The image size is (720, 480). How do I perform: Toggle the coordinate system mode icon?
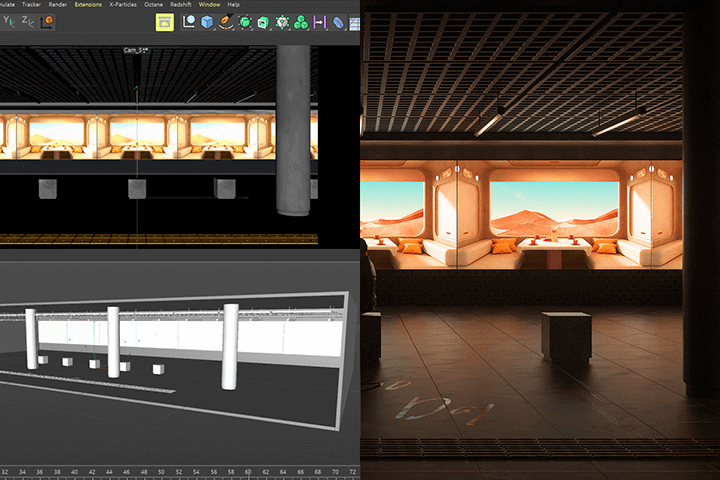[x=46, y=21]
